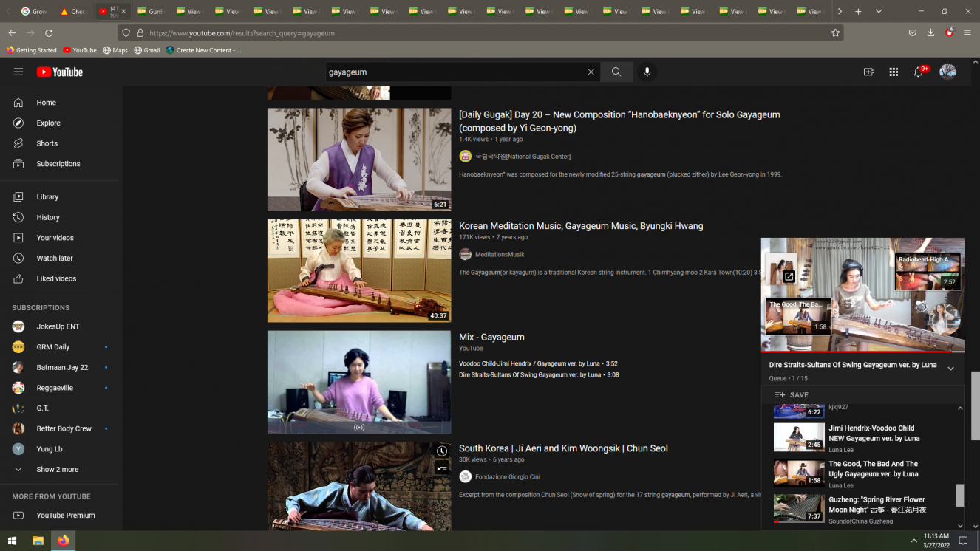Screen dimensions: 980x551
Task: Play Daily Gugak Day 20 thumbnail
Action: [x=359, y=160]
